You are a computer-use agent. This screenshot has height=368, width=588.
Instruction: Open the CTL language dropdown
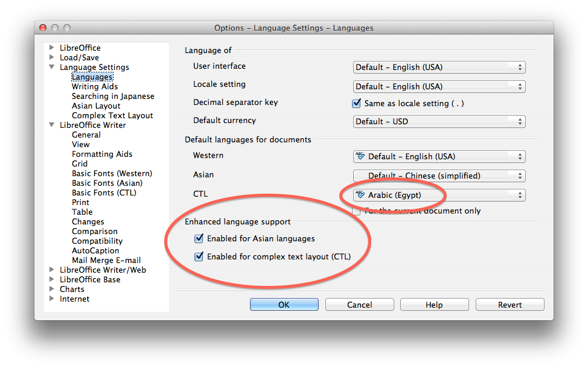click(x=439, y=195)
